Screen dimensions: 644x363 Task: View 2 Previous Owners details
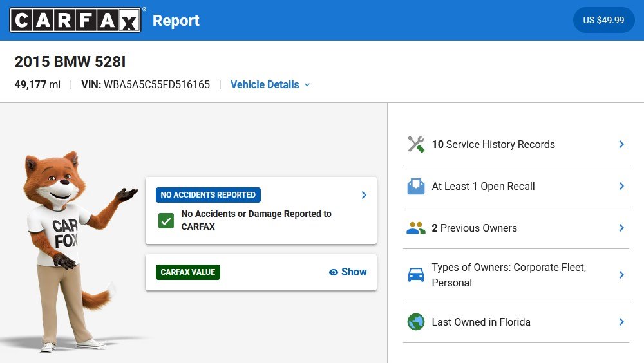[x=516, y=228]
